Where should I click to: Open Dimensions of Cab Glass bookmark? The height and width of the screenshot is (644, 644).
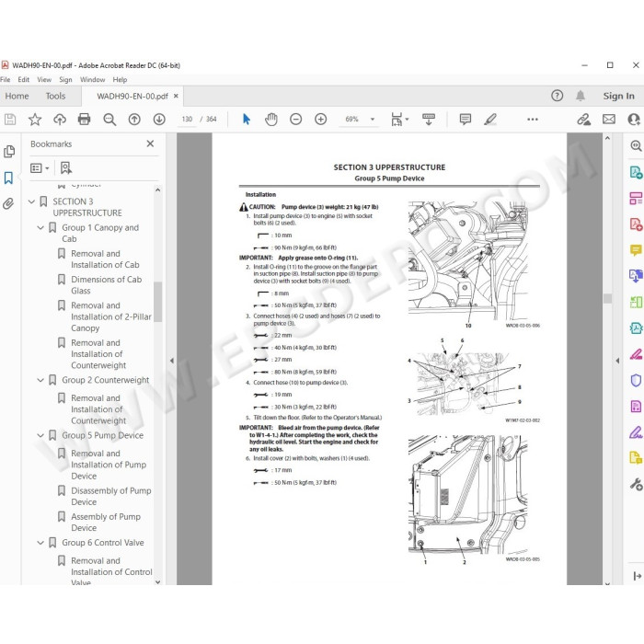point(106,285)
